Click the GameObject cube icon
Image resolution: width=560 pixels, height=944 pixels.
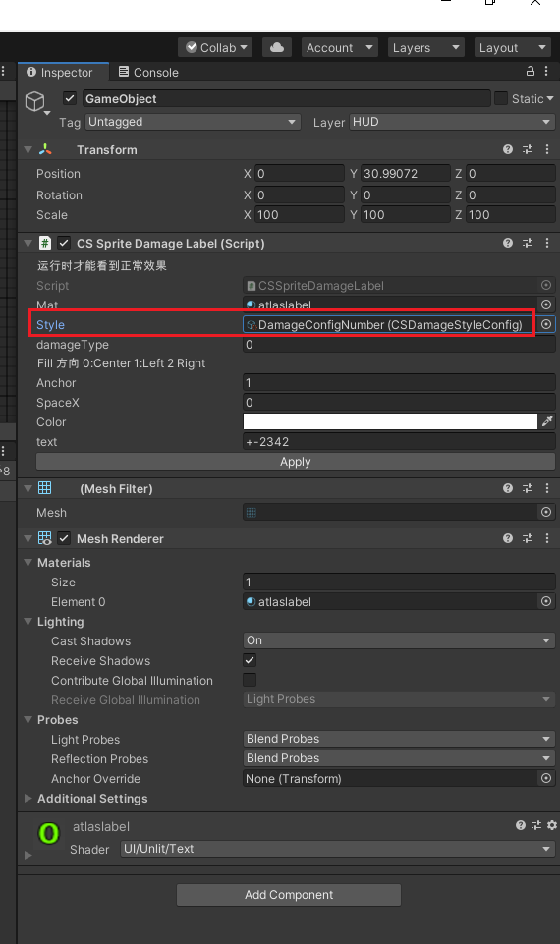[35, 101]
